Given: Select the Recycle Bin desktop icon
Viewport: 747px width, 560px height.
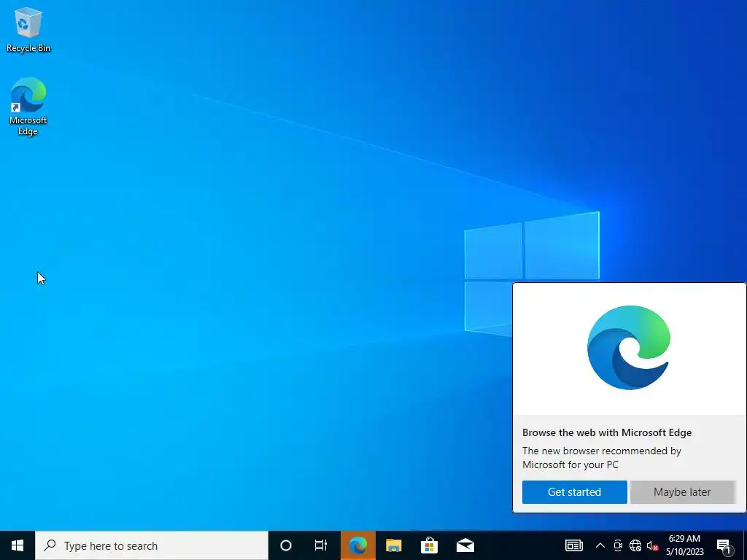Looking at the screenshot, I should [x=28, y=29].
